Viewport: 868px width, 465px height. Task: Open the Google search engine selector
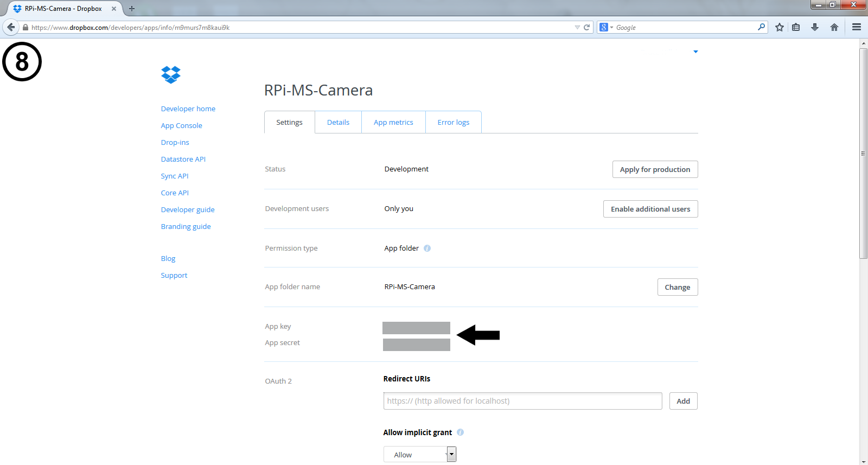(x=607, y=27)
